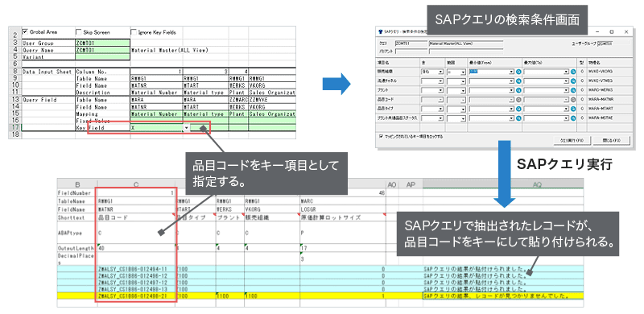Select Mapping cell Material type
This screenshot has width=644, height=314.
coord(206,114)
